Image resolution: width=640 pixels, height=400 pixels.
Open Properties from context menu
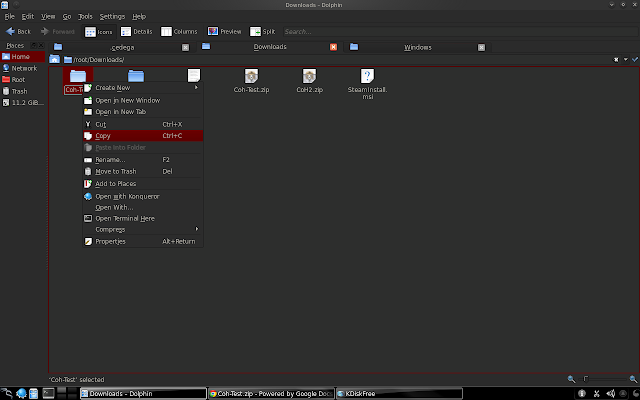[143, 241]
